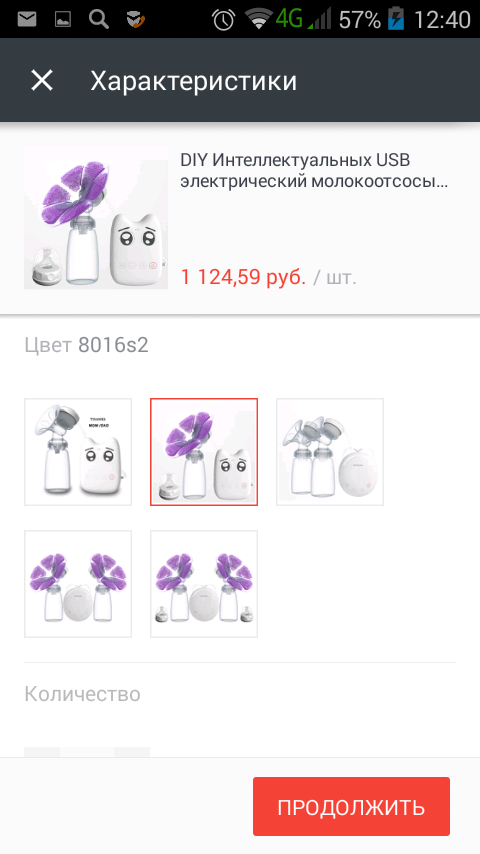Close the Характеристики screen with X
The height and width of the screenshot is (854, 480).
[42, 81]
